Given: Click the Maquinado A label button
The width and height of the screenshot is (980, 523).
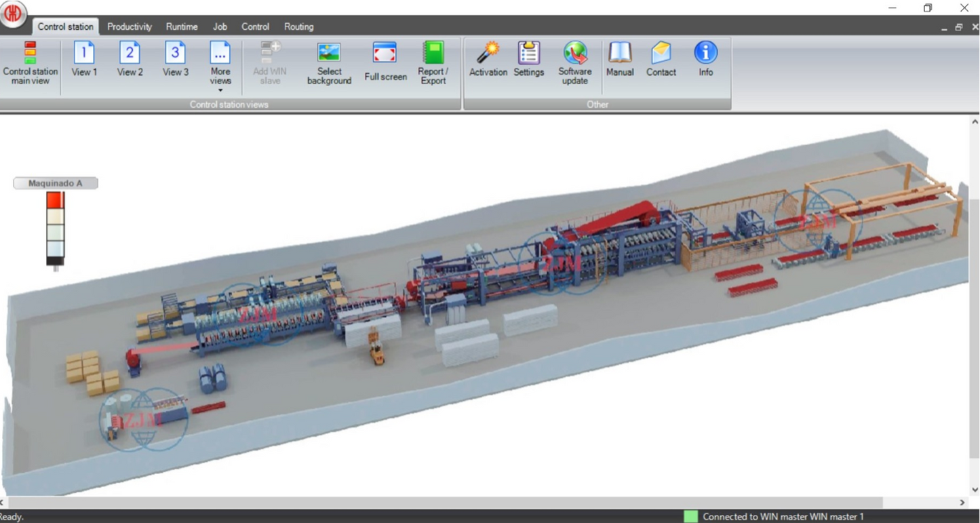Looking at the screenshot, I should (56, 183).
